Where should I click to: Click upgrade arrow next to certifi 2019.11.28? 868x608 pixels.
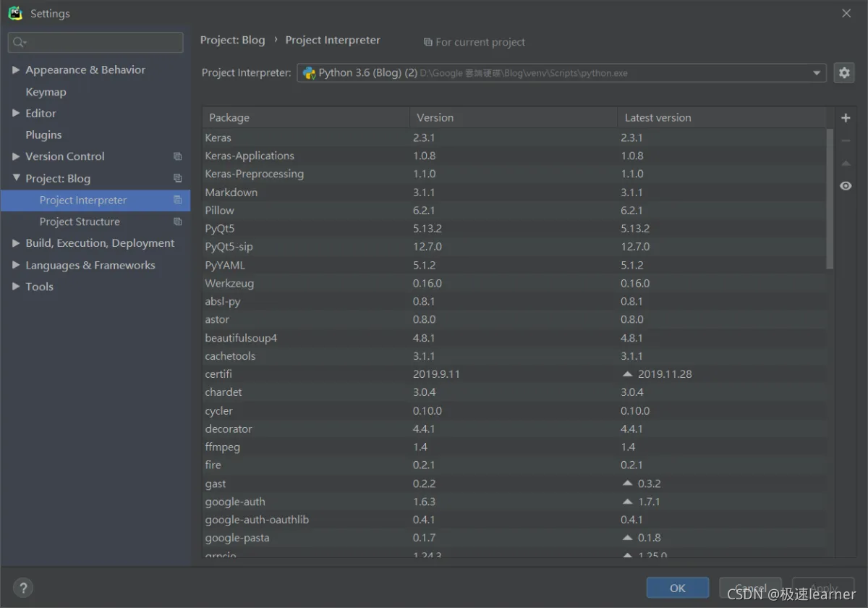(627, 374)
